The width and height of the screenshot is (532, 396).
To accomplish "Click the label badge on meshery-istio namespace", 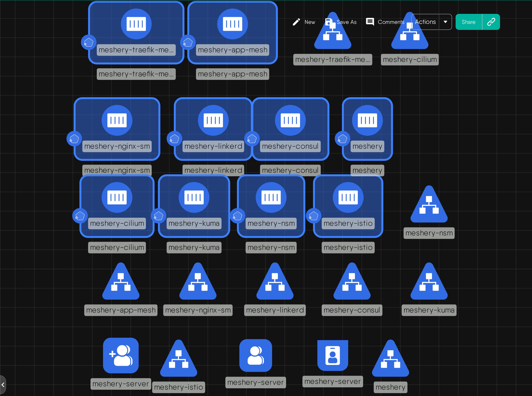I will click(313, 216).
